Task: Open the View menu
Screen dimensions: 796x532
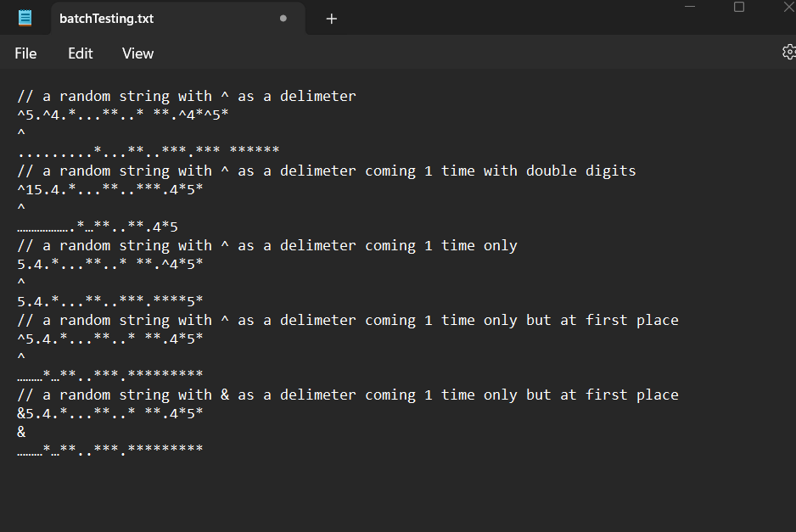Action: pos(137,53)
